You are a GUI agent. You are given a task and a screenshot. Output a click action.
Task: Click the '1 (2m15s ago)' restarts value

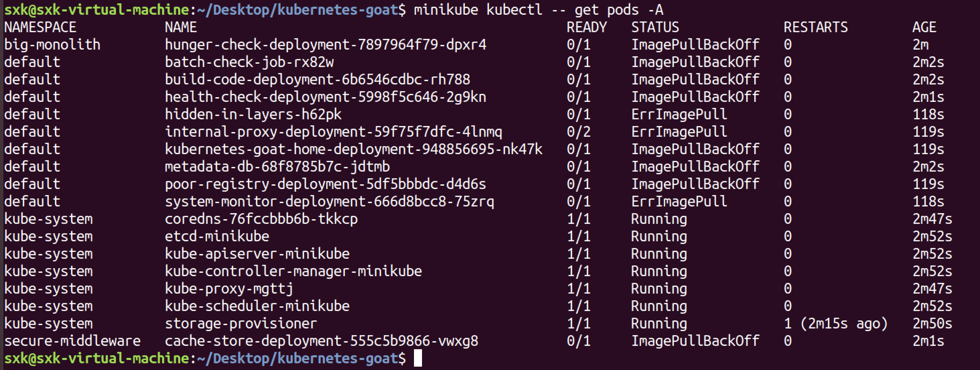pyautogui.click(x=835, y=323)
